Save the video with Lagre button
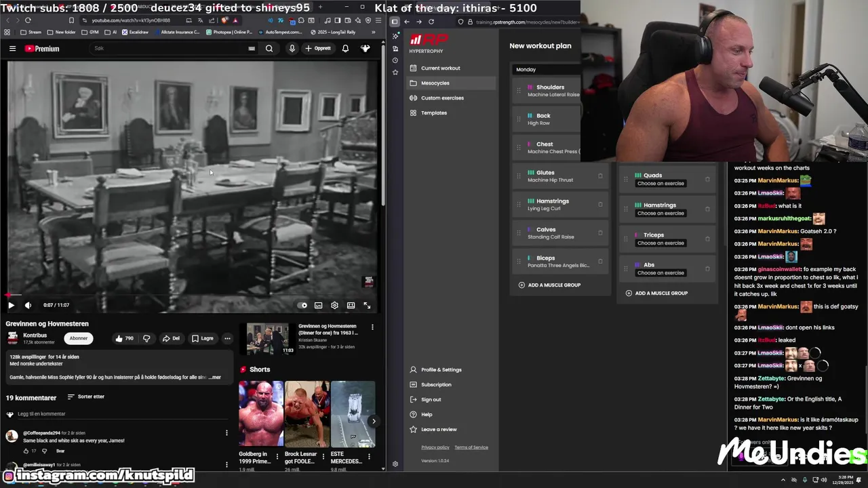 click(202, 338)
